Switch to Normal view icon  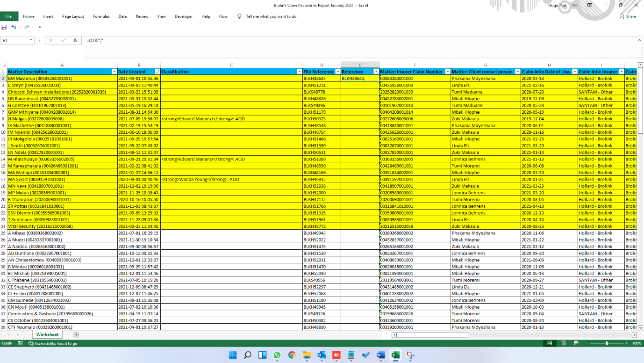coord(550,343)
